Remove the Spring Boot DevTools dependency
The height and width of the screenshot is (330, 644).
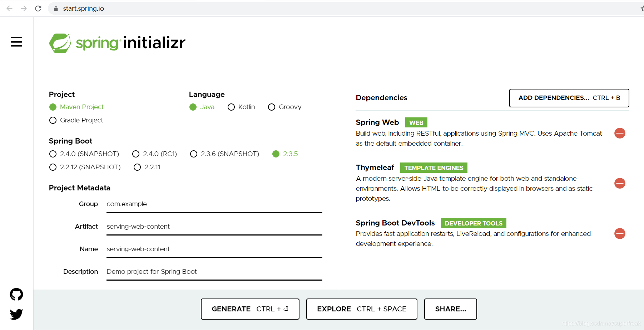pos(620,233)
